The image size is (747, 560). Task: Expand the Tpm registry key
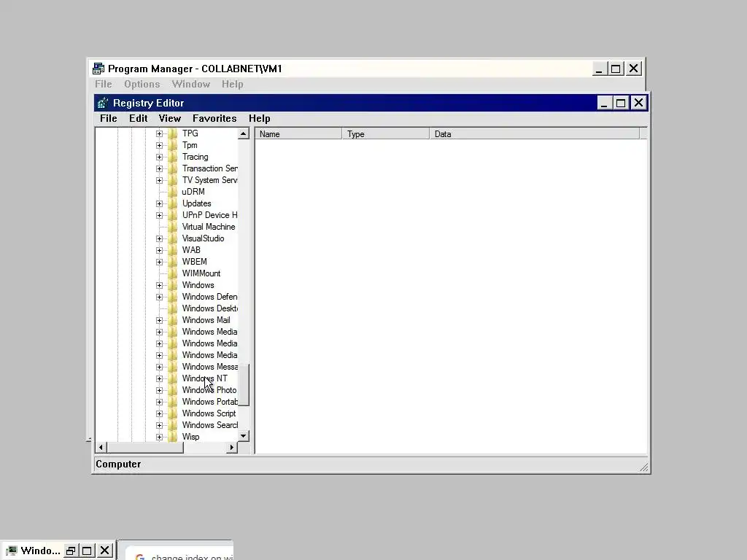[x=159, y=145]
